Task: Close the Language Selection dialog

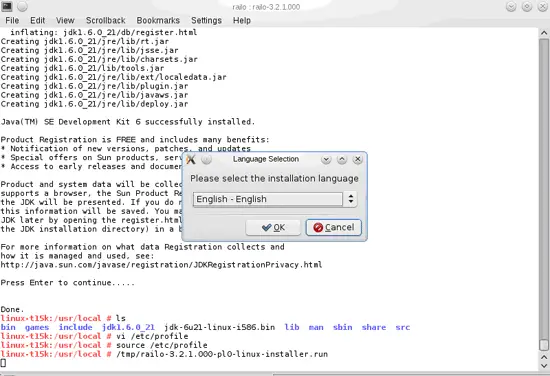Action: [x=357, y=160]
